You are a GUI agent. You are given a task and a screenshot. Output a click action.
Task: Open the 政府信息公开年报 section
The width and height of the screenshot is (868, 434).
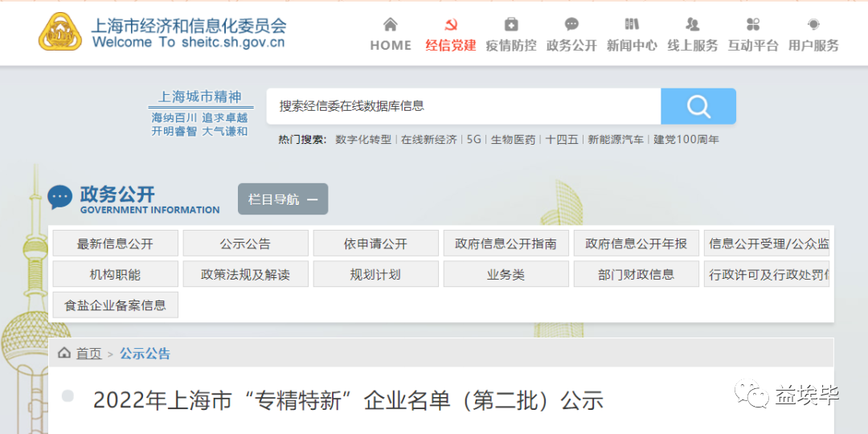[x=637, y=243]
